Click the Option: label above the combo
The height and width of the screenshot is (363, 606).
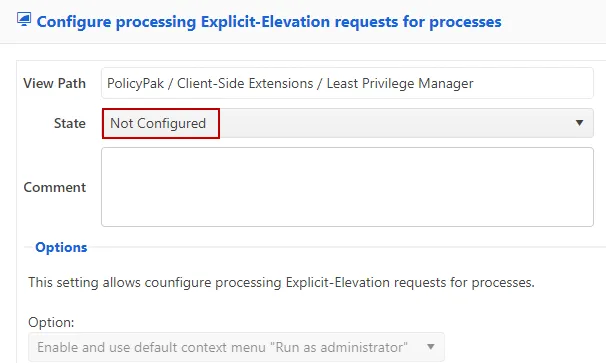(51, 322)
